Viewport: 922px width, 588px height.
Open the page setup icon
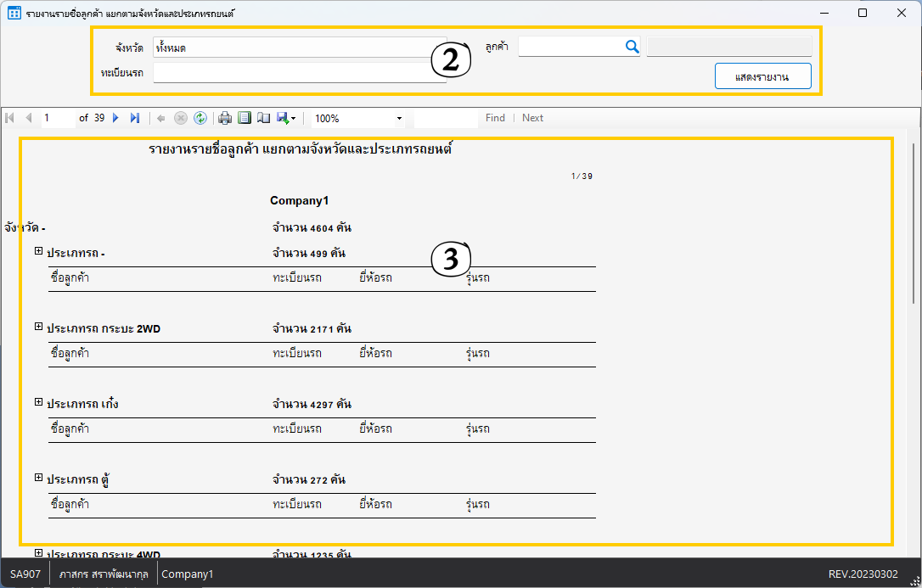click(x=263, y=118)
